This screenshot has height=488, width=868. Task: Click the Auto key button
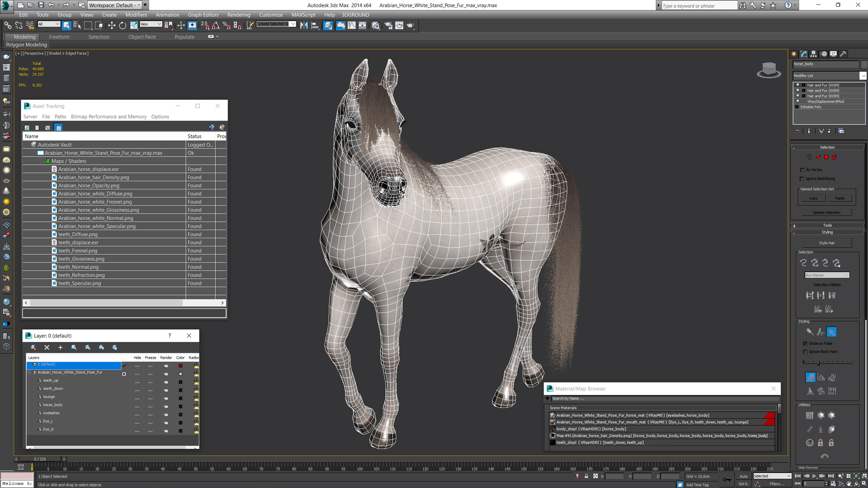click(x=744, y=476)
